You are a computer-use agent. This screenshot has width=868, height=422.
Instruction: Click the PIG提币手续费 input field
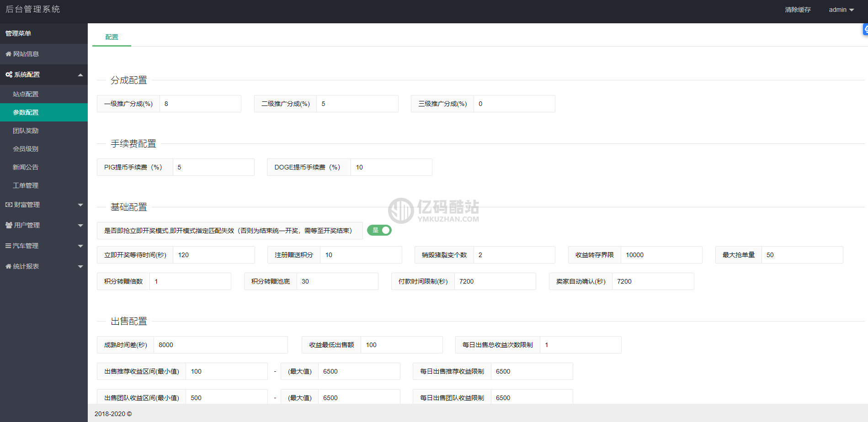(x=213, y=167)
